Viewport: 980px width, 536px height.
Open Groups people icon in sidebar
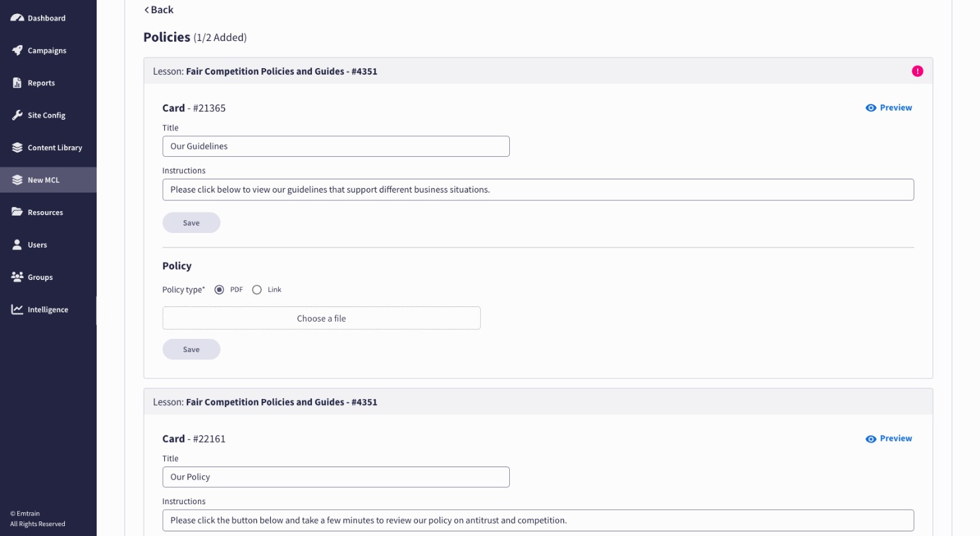tap(17, 277)
